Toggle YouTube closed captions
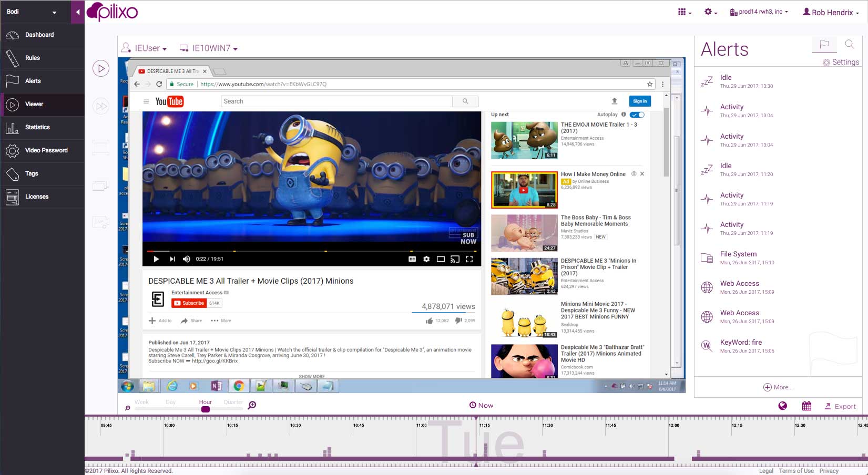Image resolution: width=868 pixels, height=475 pixels. point(412,259)
